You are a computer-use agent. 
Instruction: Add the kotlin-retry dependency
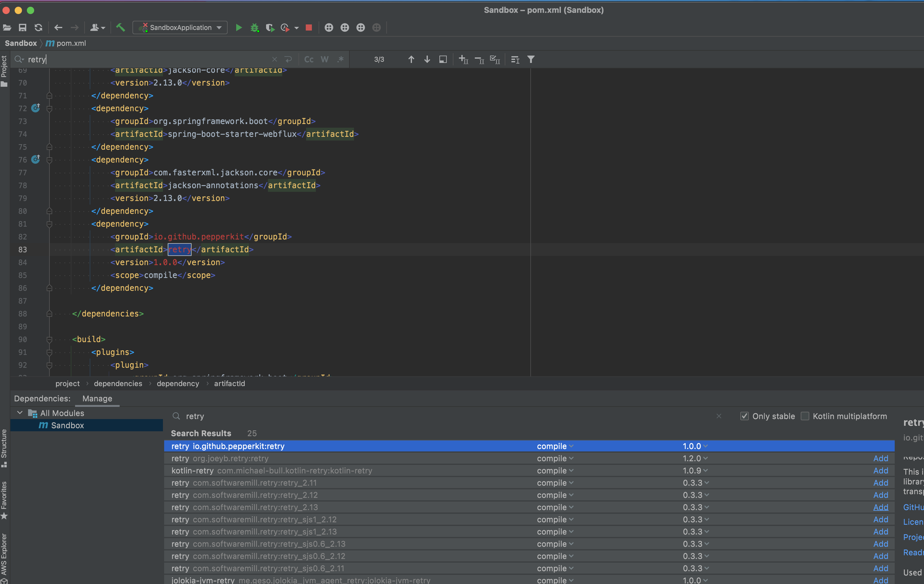881,471
